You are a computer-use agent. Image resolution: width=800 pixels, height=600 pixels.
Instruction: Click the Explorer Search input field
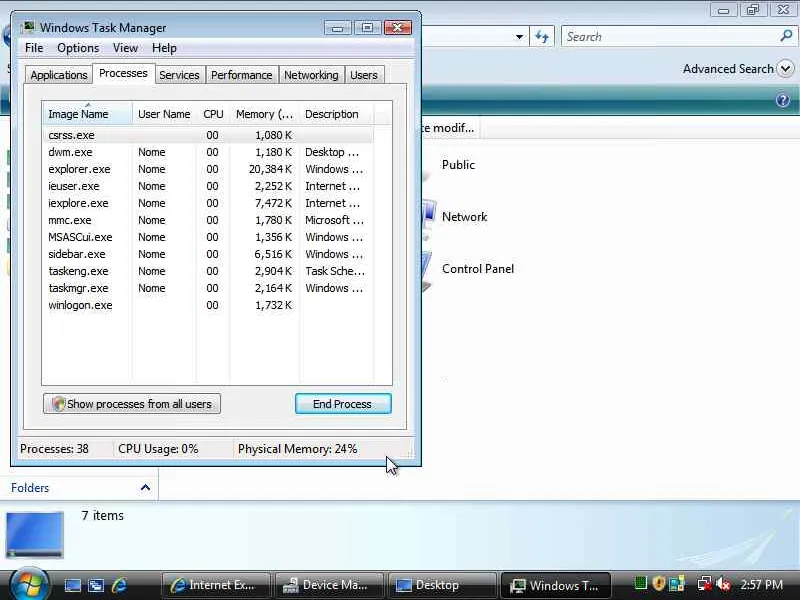671,37
